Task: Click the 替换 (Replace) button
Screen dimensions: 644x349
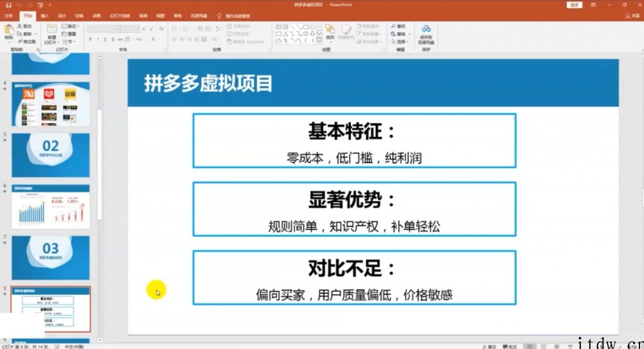Action: pyautogui.click(x=400, y=34)
